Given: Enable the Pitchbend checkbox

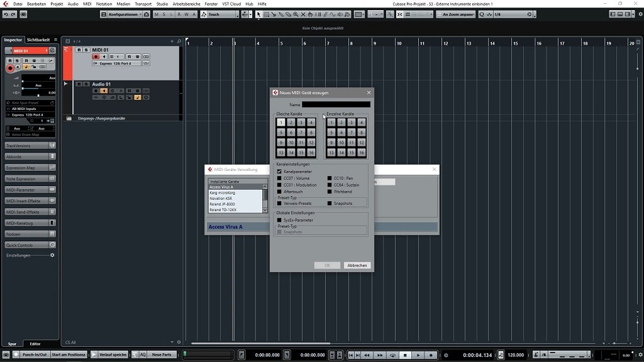Looking at the screenshot, I should [330, 192].
